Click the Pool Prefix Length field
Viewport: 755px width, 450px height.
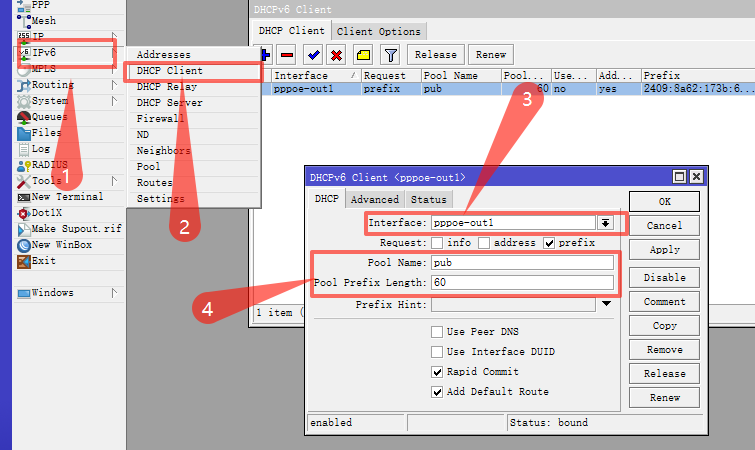coord(522,283)
